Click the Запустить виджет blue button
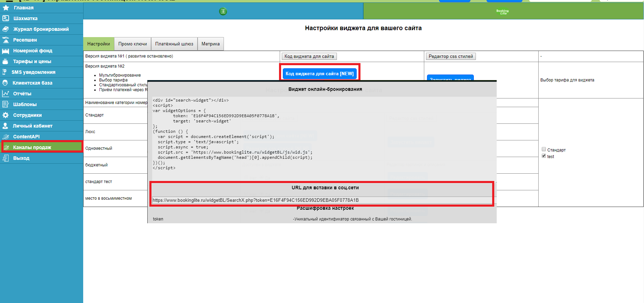Viewport: 644px width, 303px height. [450, 78]
